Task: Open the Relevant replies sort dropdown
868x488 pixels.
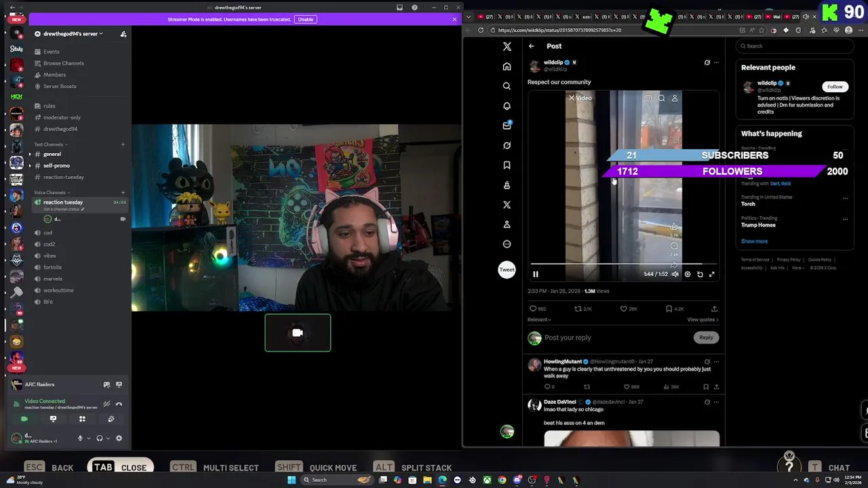Action: point(539,319)
